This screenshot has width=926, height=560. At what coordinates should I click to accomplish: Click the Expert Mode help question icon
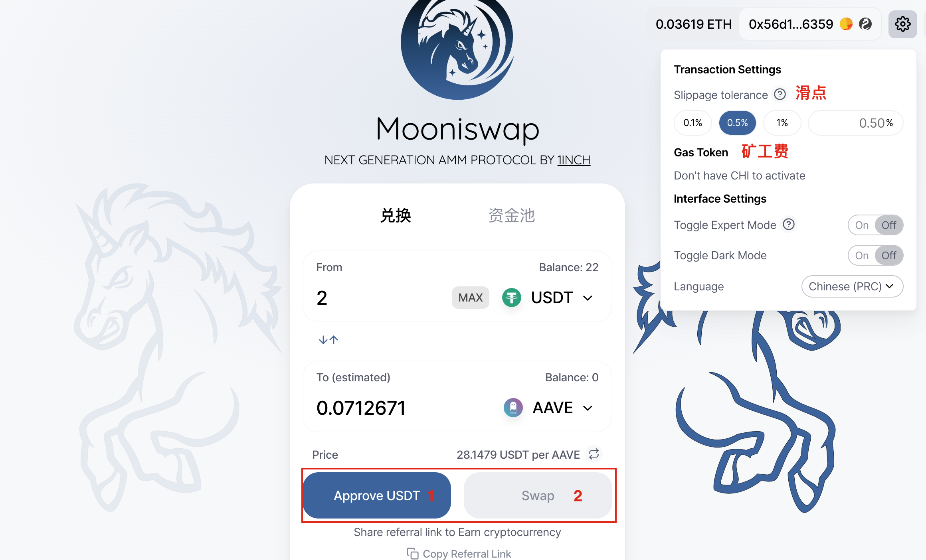coord(788,225)
